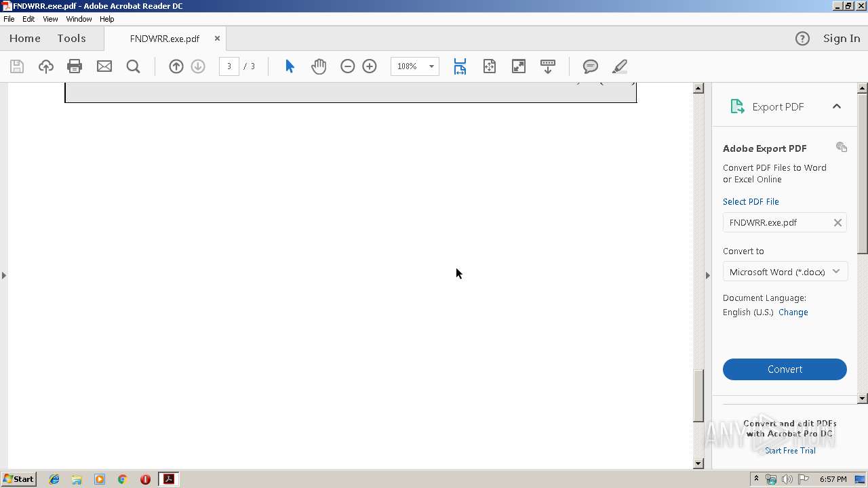
Task: Launch Internet Explorer from taskbar
Action: (x=54, y=479)
